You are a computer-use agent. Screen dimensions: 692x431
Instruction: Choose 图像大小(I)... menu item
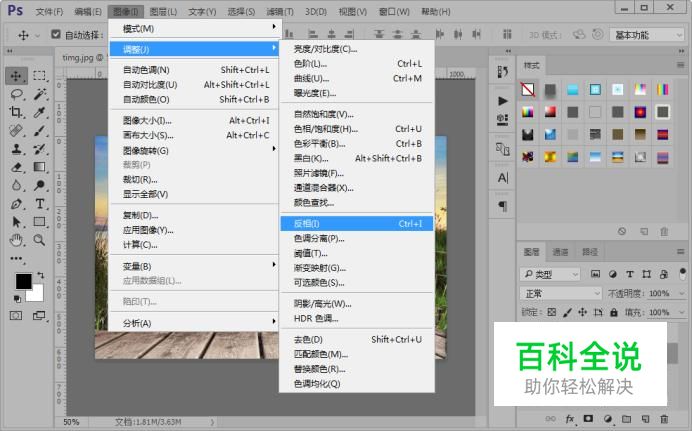[x=194, y=120]
